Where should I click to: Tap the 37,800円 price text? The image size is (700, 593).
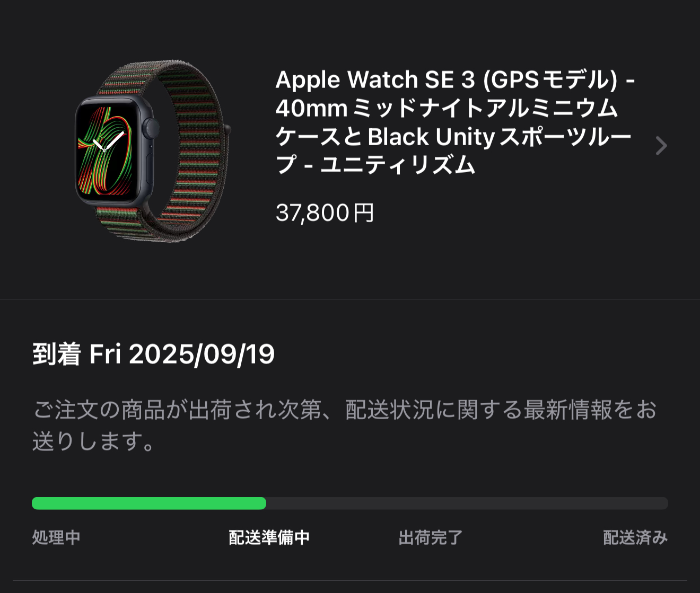(325, 213)
